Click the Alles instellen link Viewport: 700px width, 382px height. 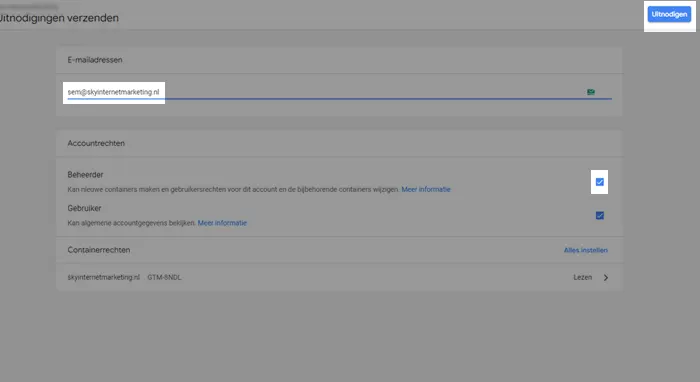point(586,250)
